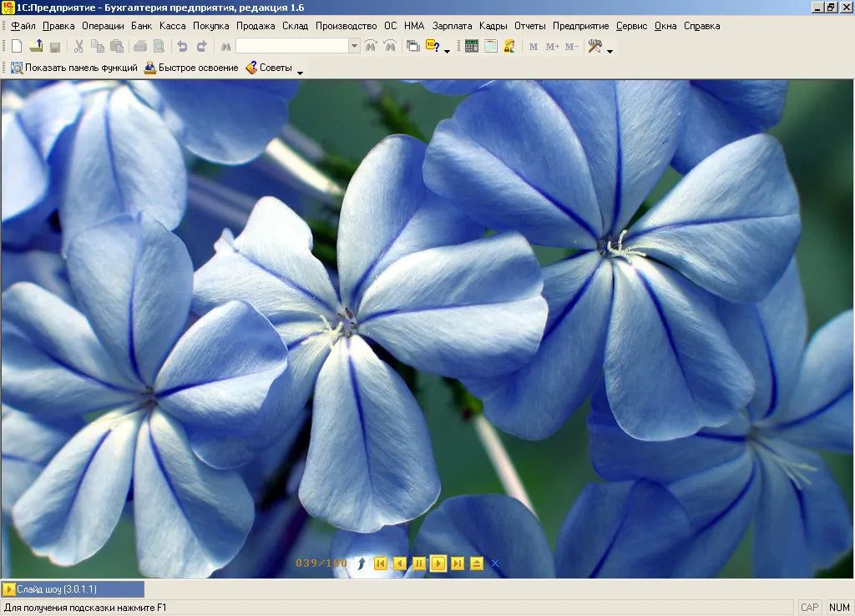
Task: Click the Redo arrow icon
Action: [201, 47]
